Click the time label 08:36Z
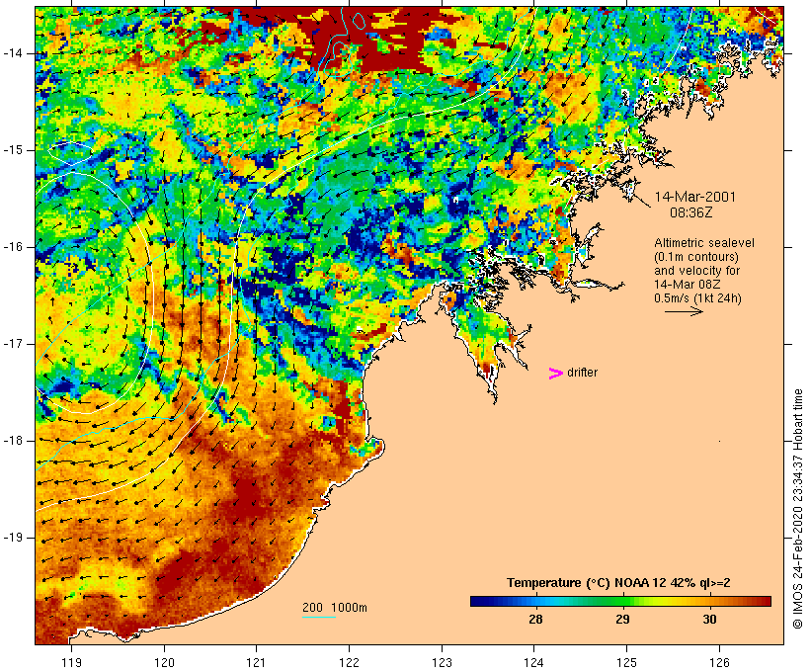 pyautogui.click(x=691, y=212)
